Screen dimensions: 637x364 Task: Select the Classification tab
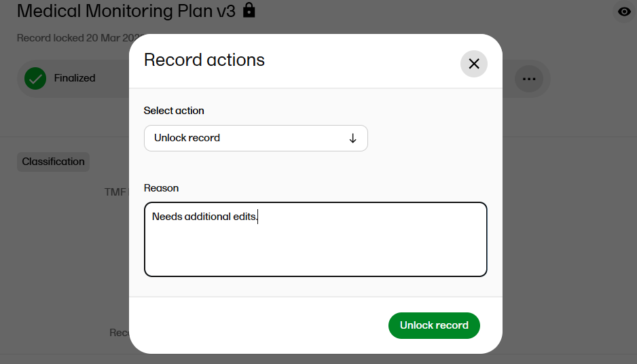point(53,162)
